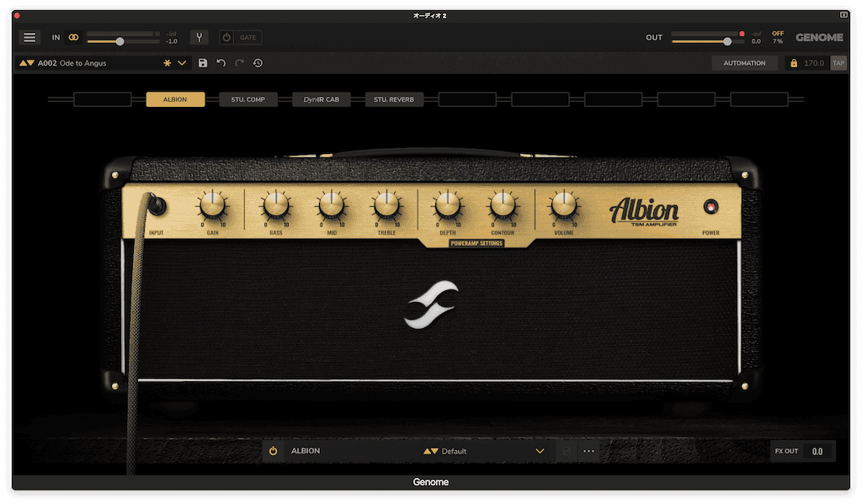Open the AUTOMATION panel
This screenshot has height=504, width=862.
coord(744,63)
